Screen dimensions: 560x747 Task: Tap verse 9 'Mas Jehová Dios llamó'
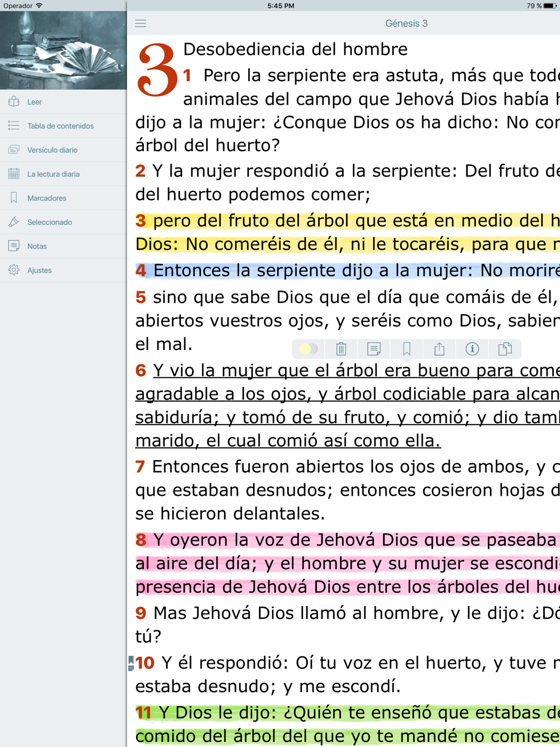tap(348, 624)
